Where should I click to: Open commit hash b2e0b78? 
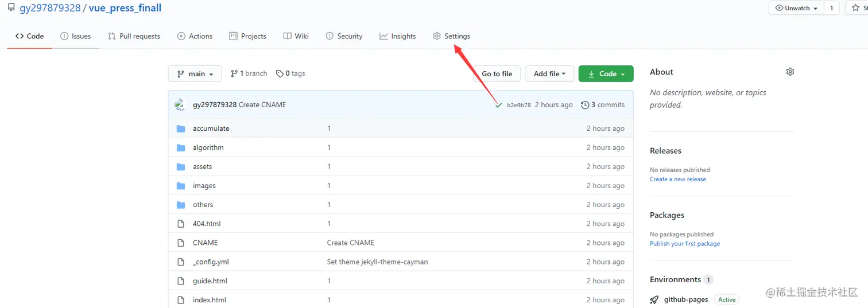tap(519, 106)
